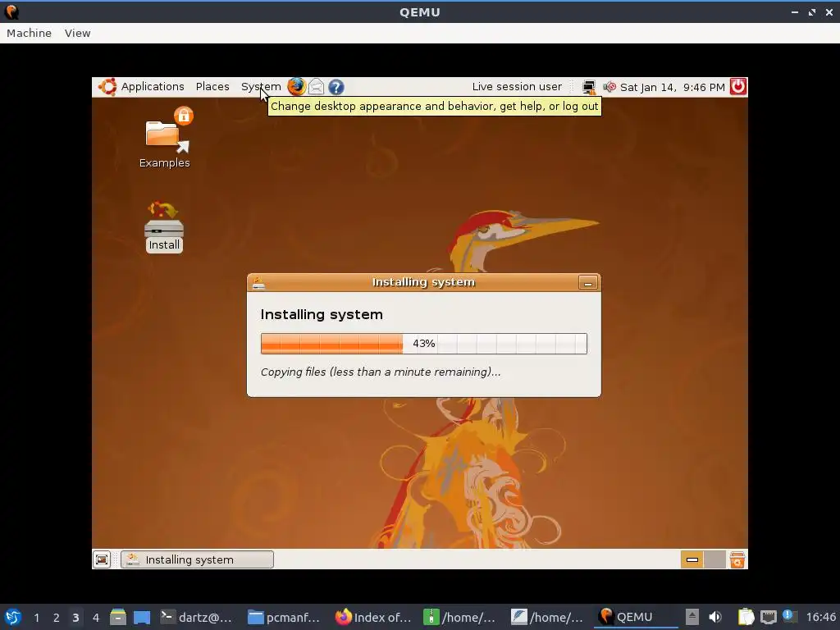Image resolution: width=840 pixels, height=630 pixels.
Task: Minimize the Installing system dialog
Action: tap(587, 283)
